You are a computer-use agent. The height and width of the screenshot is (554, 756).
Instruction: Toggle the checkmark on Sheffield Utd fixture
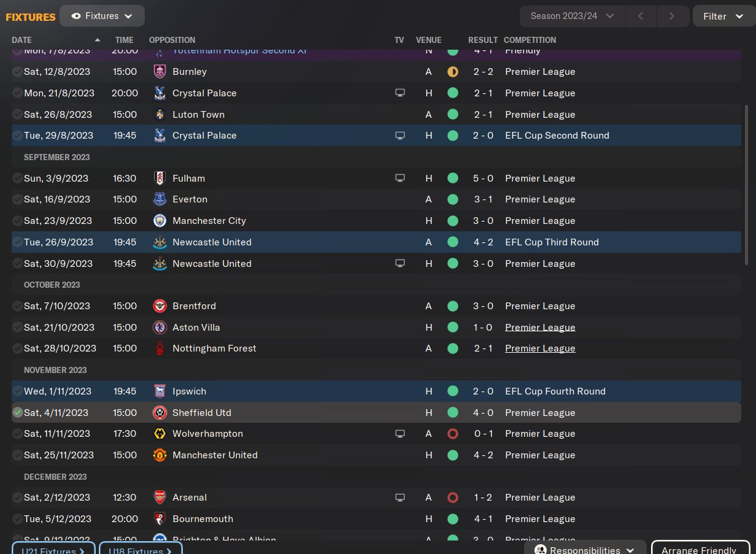pyautogui.click(x=17, y=413)
